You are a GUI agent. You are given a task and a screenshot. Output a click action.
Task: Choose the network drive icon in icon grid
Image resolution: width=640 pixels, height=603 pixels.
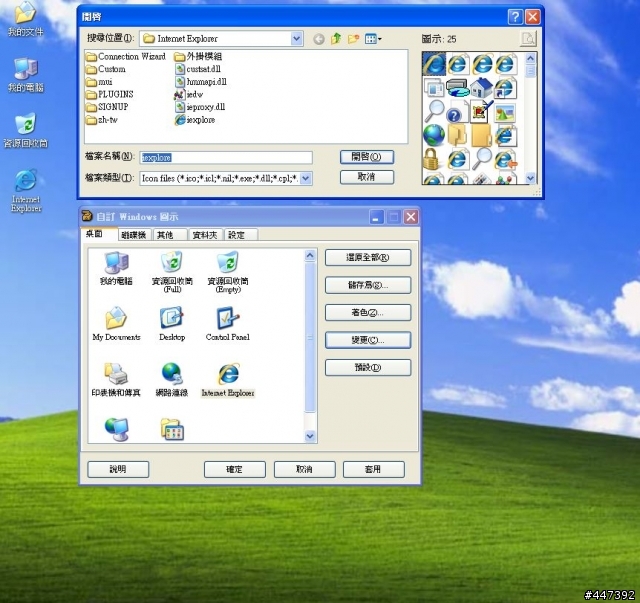457,88
